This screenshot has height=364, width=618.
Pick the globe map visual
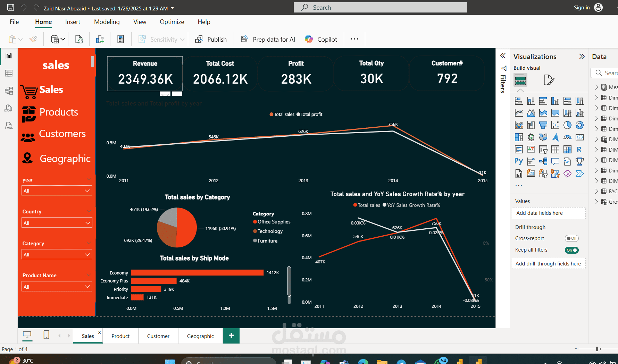(x=531, y=137)
